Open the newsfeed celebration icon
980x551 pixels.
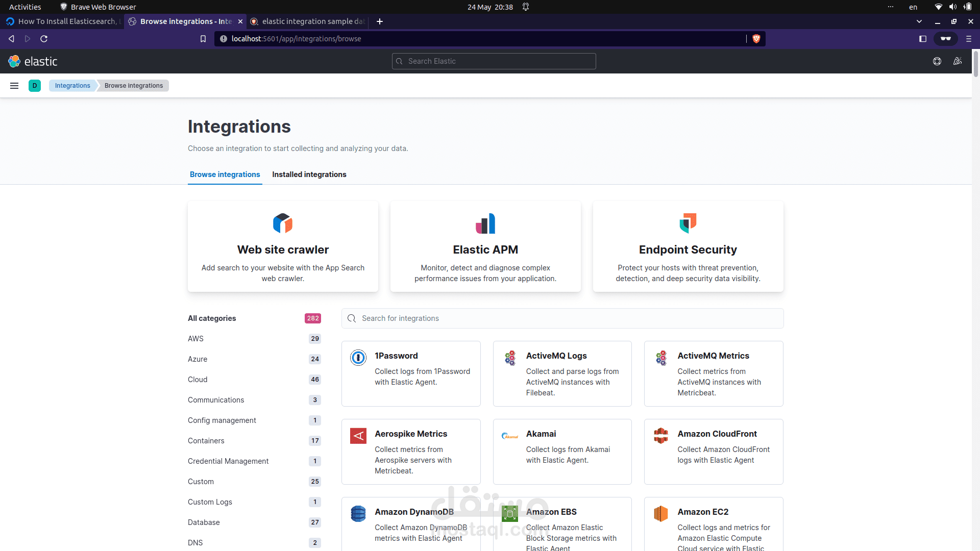point(958,61)
